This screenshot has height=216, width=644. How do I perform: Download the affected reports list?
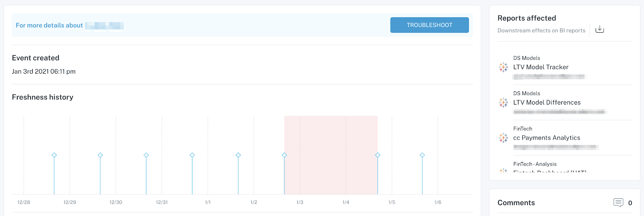point(600,29)
